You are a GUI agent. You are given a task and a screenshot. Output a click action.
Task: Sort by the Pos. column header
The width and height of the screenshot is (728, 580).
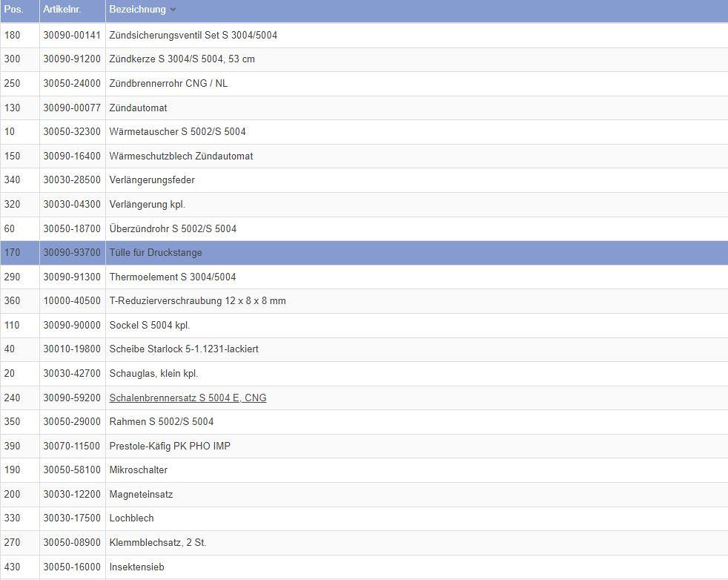point(13,10)
